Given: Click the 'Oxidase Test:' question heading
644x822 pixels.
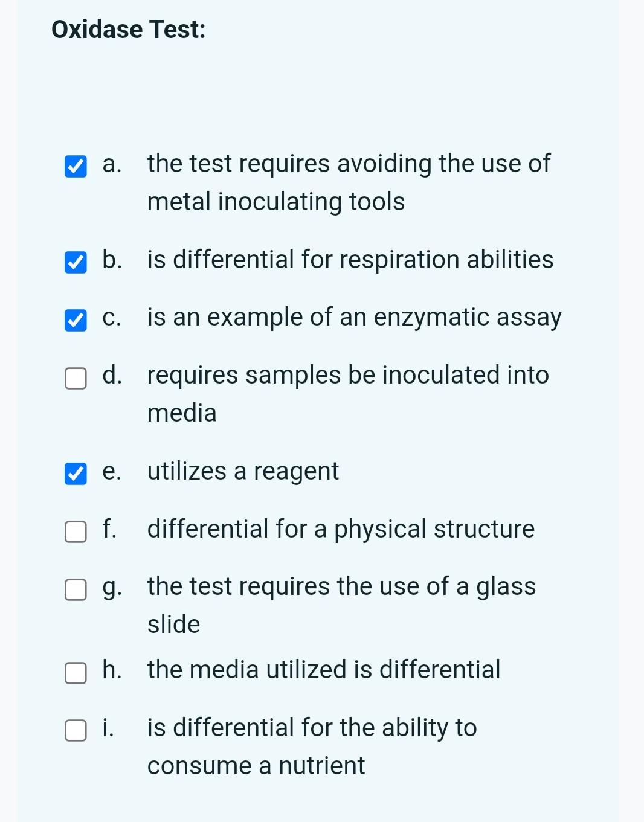Looking at the screenshot, I should 128,29.
